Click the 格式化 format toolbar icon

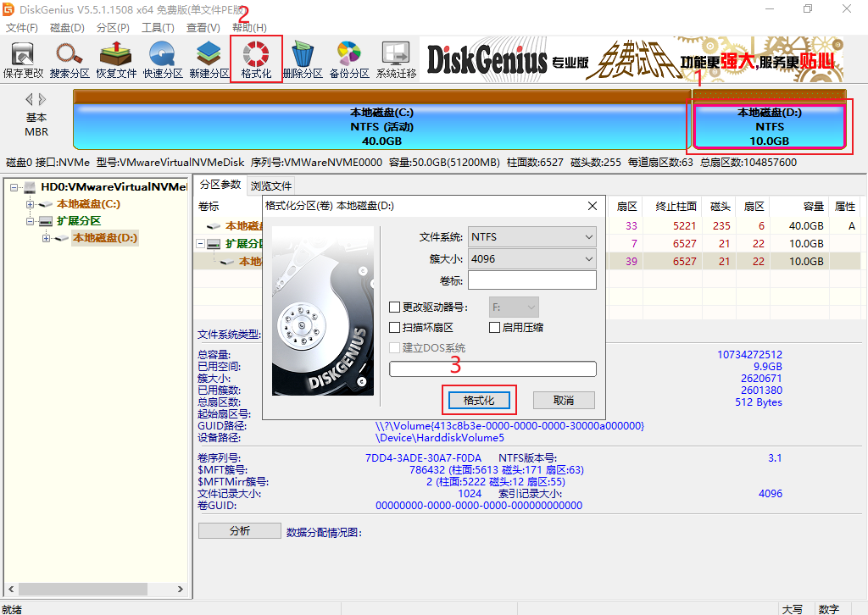click(x=256, y=59)
